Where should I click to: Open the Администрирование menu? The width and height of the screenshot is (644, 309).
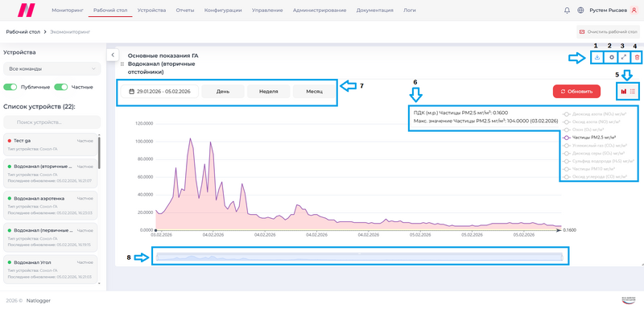[320, 10]
